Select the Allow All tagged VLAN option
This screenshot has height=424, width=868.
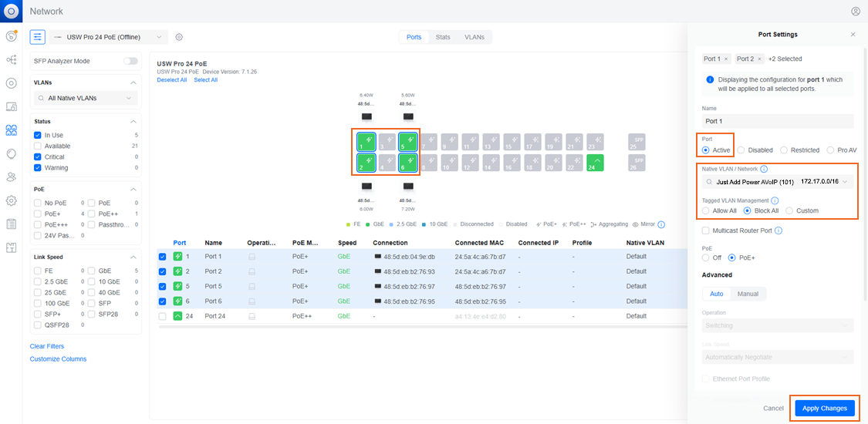tap(705, 210)
